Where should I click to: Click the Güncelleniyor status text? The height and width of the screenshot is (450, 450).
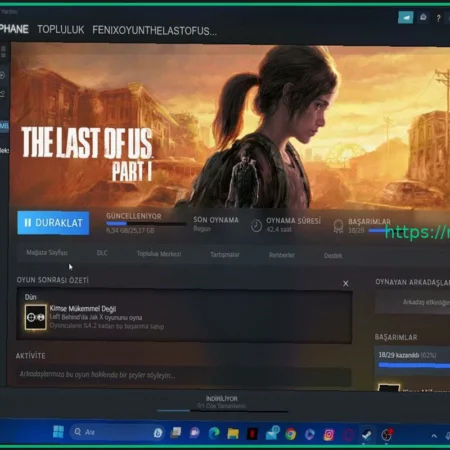click(134, 216)
